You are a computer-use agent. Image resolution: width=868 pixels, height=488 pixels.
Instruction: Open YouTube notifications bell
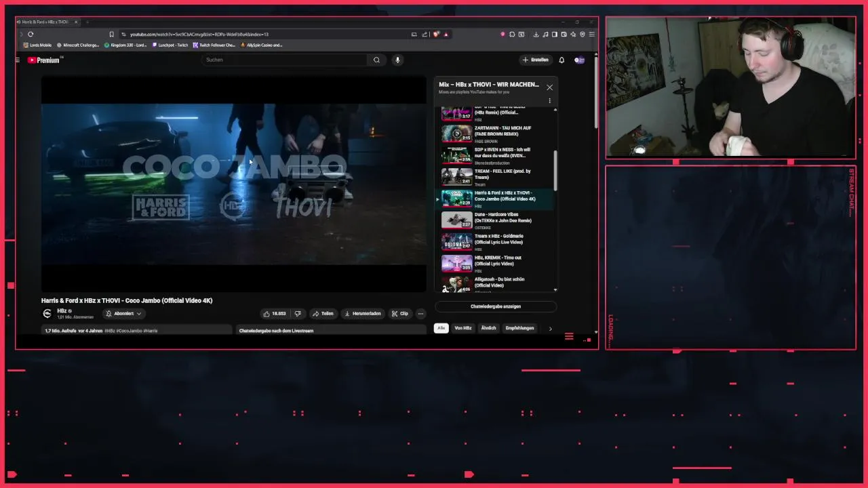point(561,60)
